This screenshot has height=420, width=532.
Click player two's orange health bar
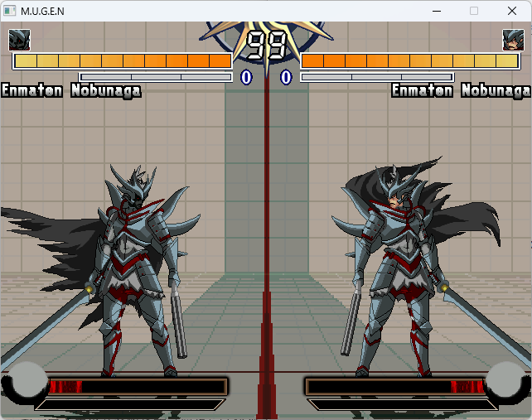410,61
